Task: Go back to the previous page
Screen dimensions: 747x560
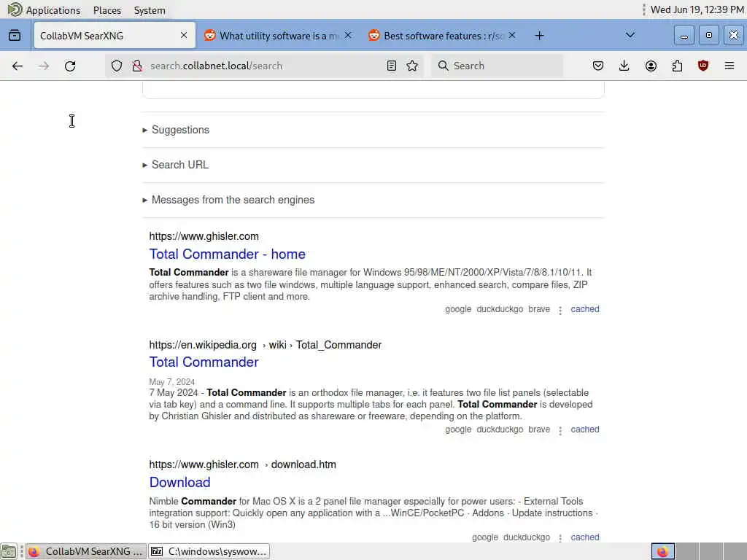Action: pyautogui.click(x=18, y=66)
